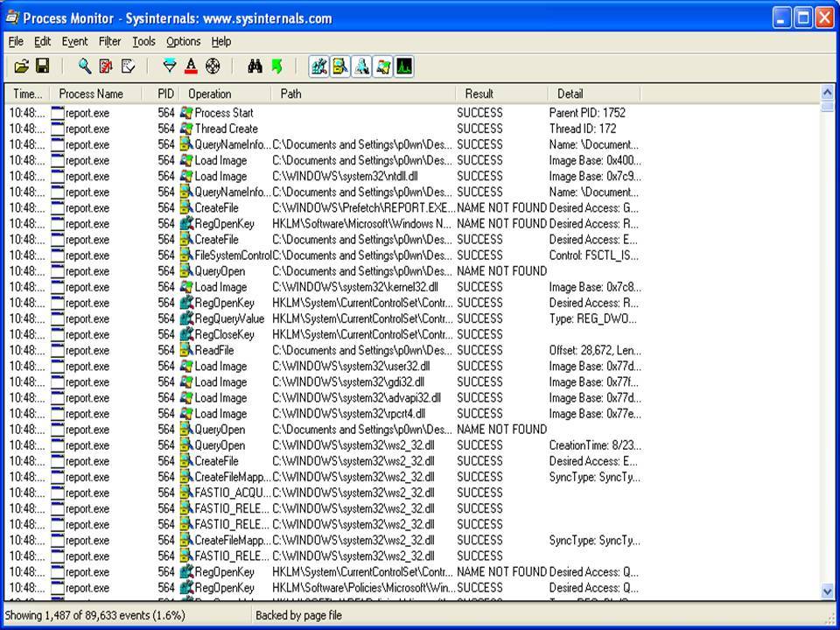Open the Tools menu
The width and height of the screenshot is (840, 630).
(143, 41)
